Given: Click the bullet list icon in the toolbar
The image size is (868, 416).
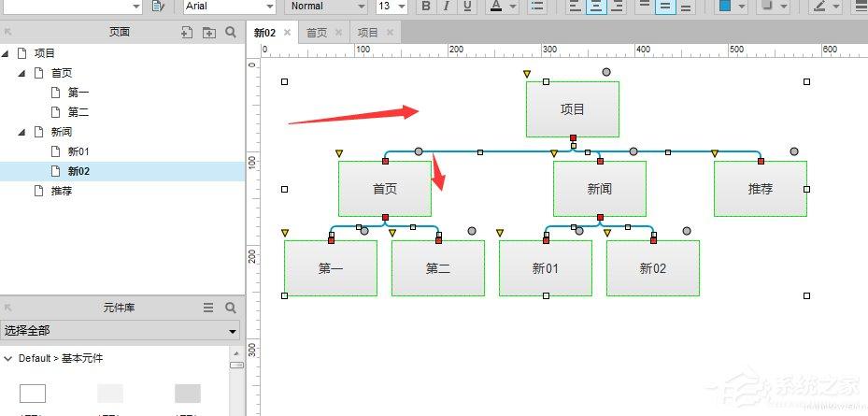Looking at the screenshot, I should pos(537,7).
